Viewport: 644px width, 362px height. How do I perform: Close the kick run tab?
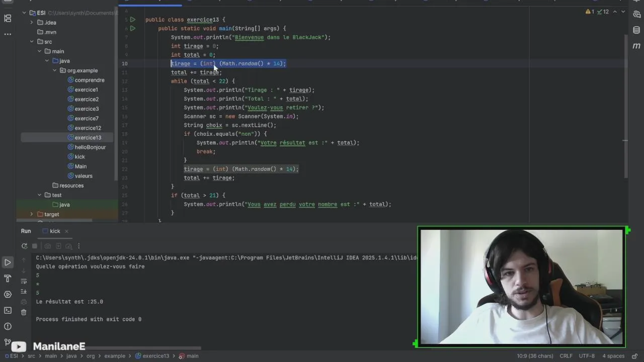(x=66, y=231)
